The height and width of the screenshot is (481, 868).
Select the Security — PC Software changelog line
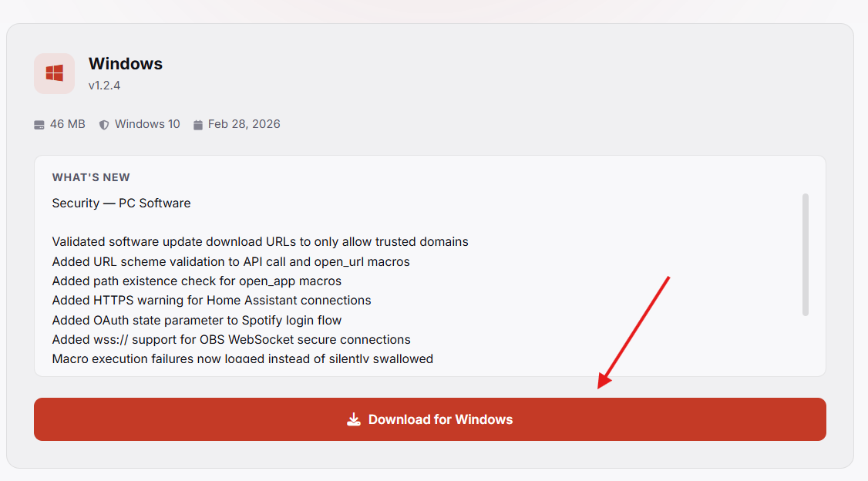click(x=121, y=203)
